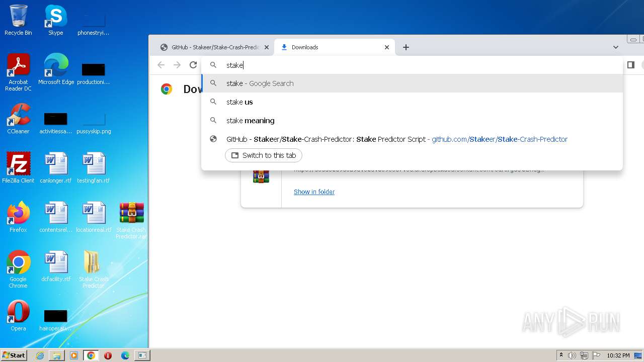Viewport: 644px width, 362px height.
Task: Click 'Show in folder' link
Action: pyautogui.click(x=314, y=192)
